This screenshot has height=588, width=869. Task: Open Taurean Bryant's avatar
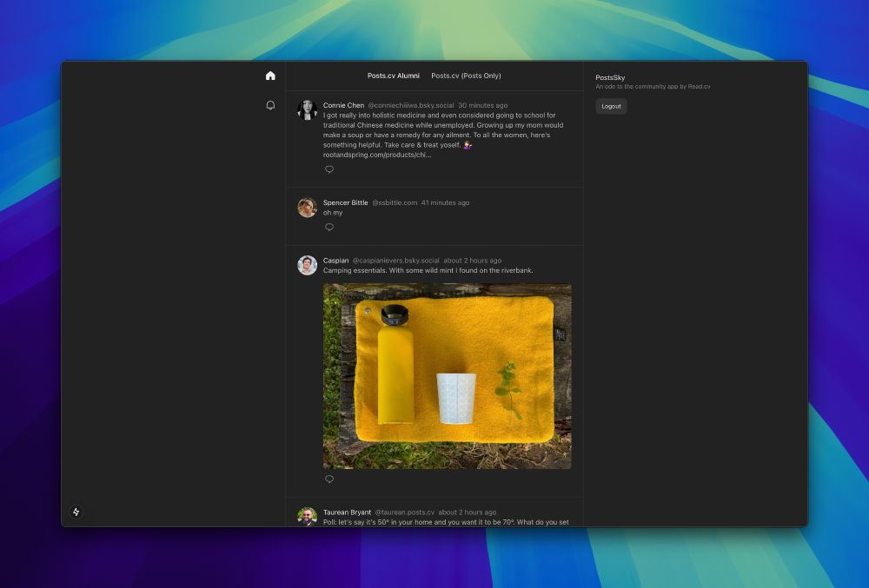[x=307, y=517]
